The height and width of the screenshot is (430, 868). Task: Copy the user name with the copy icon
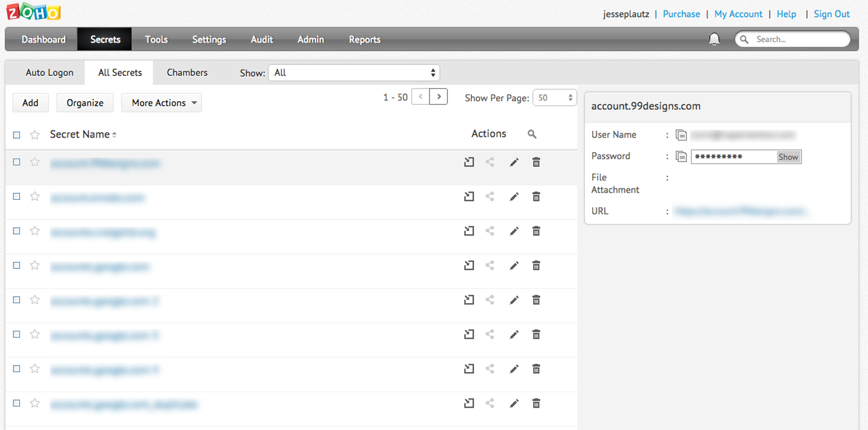[681, 135]
